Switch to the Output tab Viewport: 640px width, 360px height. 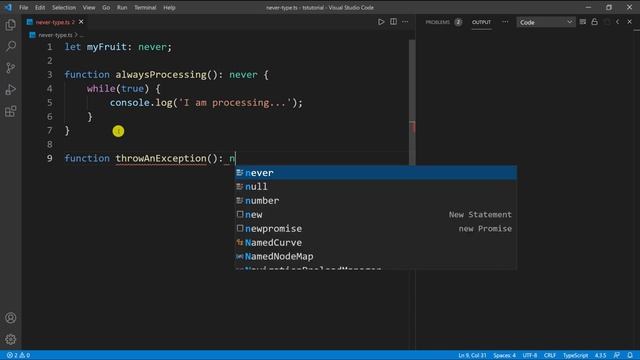point(481,22)
